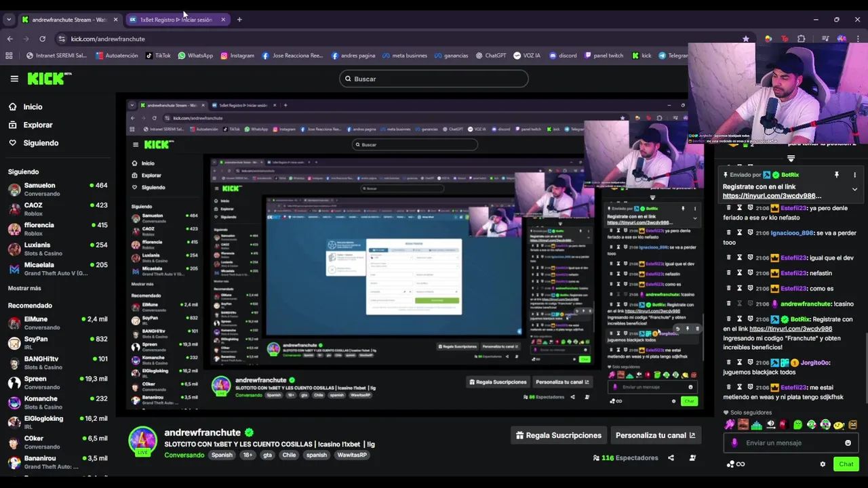The image size is (868, 488).
Task: Open Bananirou recommended channel
Action: point(58,462)
